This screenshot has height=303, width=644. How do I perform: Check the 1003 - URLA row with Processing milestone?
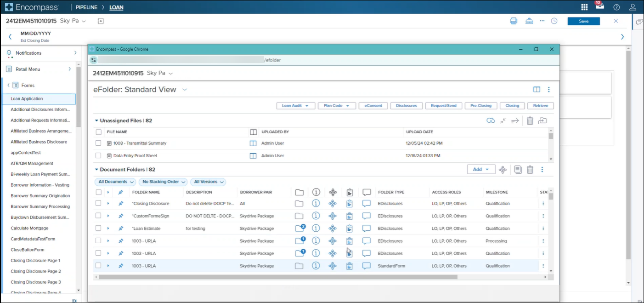point(98,240)
